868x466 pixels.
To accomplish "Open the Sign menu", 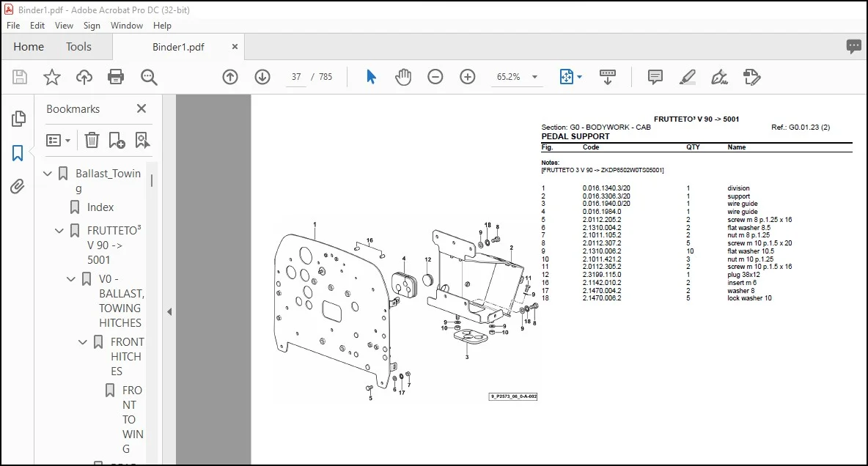I will pyautogui.click(x=92, y=26).
